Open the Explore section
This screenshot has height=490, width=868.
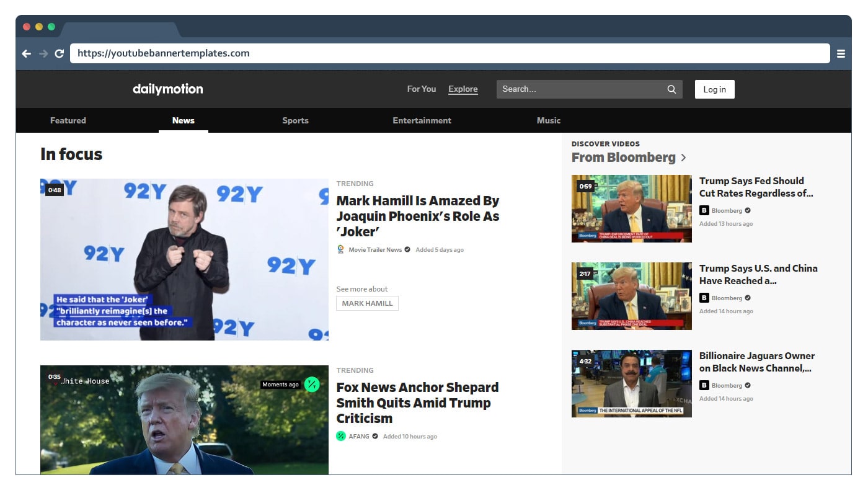(x=463, y=89)
